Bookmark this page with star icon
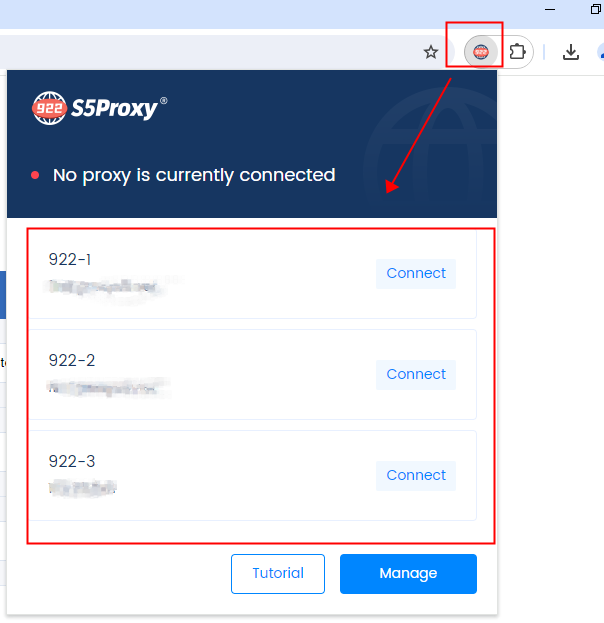The width and height of the screenshot is (604, 623). pyautogui.click(x=431, y=52)
